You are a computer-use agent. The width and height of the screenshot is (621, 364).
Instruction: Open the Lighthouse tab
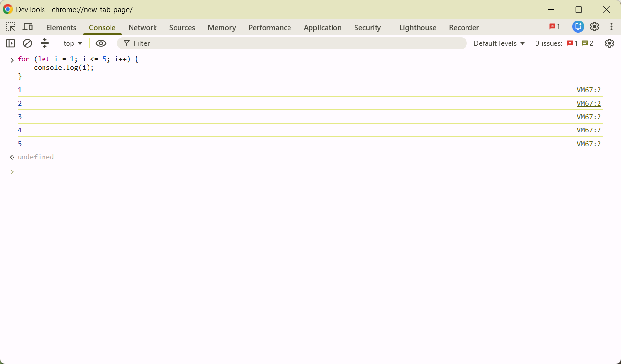click(x=418, y=27)
